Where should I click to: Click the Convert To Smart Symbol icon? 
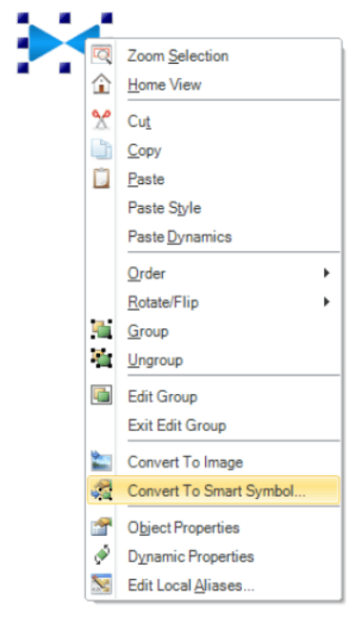(101, 490)
